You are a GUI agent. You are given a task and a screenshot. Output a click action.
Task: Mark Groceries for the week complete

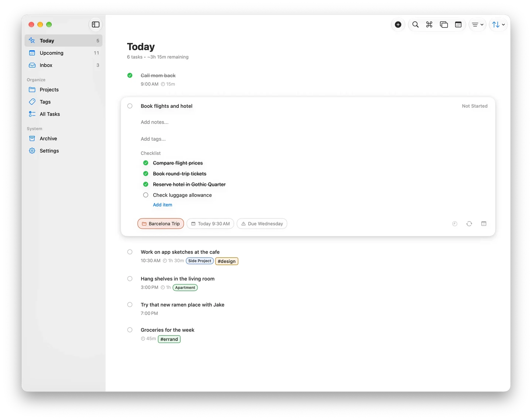click(130, 330)
